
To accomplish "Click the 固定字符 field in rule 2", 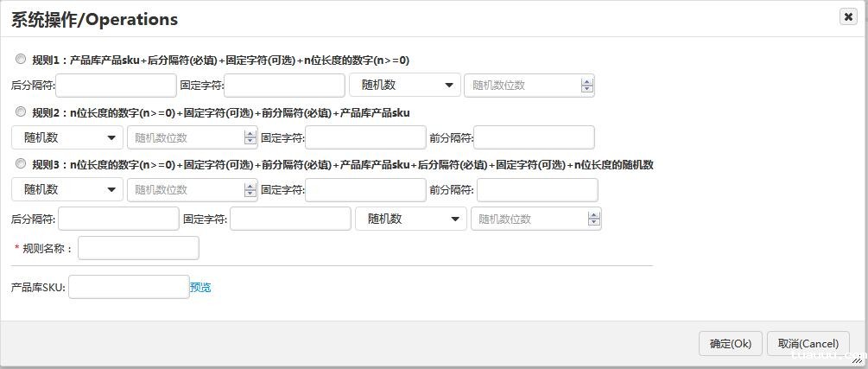I will [365, 137].
